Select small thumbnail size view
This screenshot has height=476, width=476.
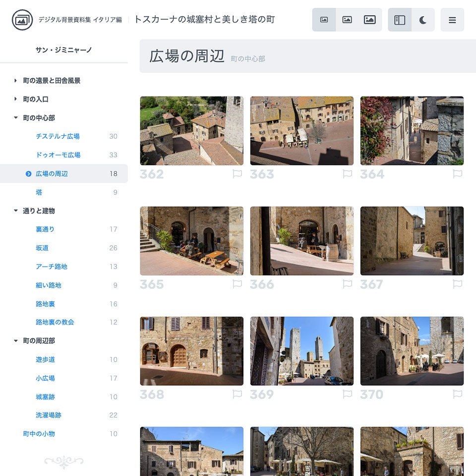click(324, 20)
